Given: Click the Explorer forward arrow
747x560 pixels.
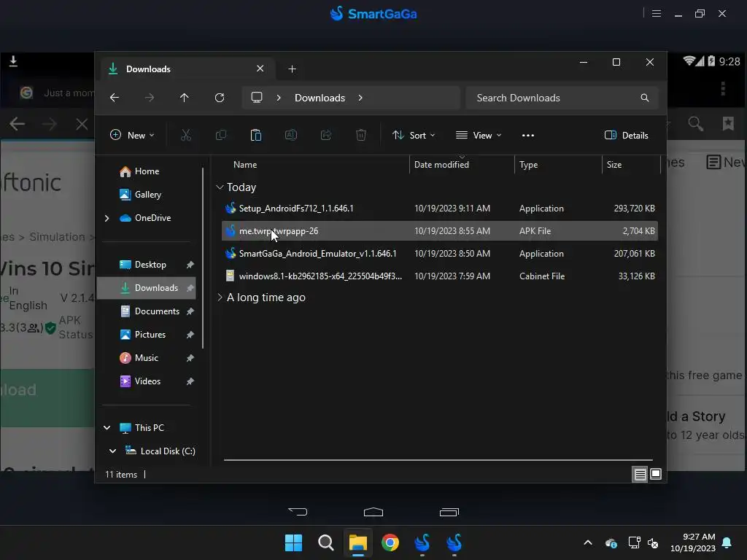Looking at the screenshot, I should pos(149,98).
